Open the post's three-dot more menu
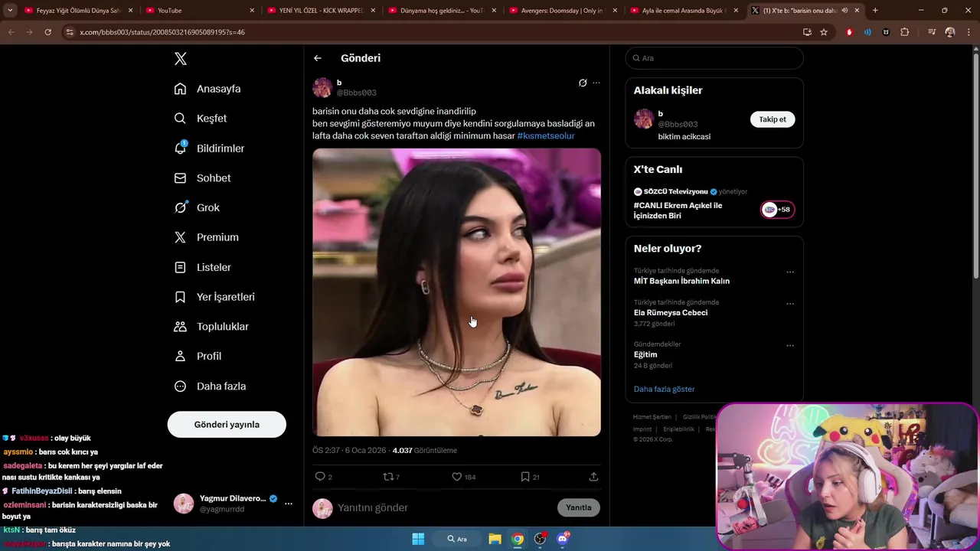The image size is (980, 551). pos(596,83)
